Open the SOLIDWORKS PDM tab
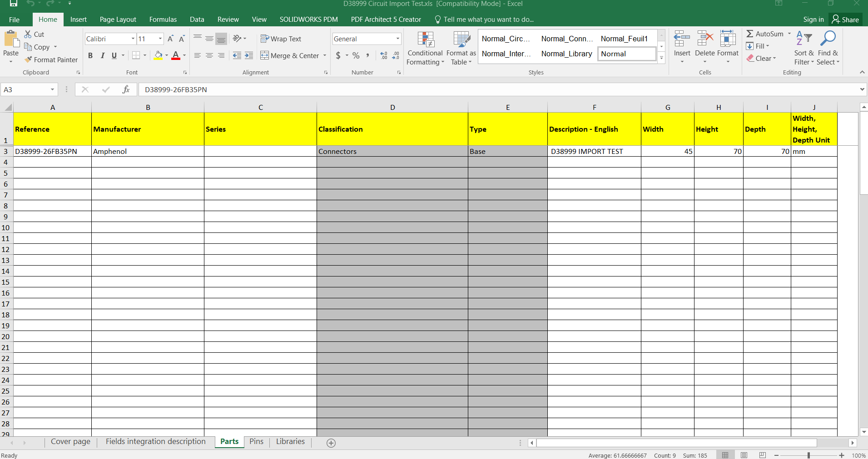The width and height of the screenshot is (868, 459). pos(309,20)
